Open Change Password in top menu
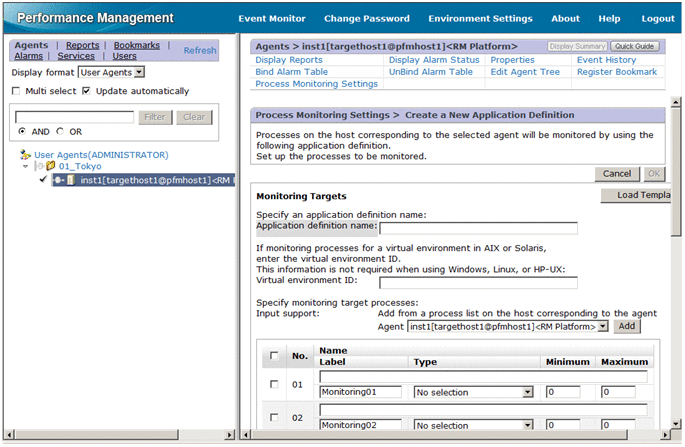 [x=367, y=18]
